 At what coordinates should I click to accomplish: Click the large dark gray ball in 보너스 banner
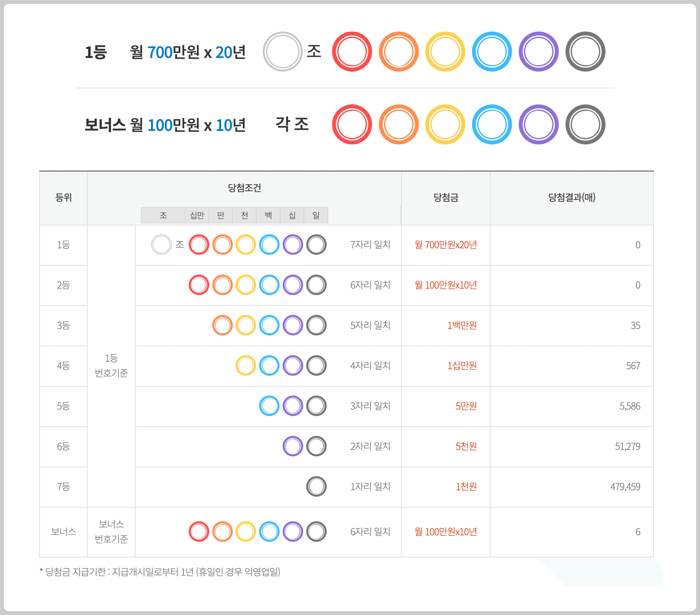[585, 124]
